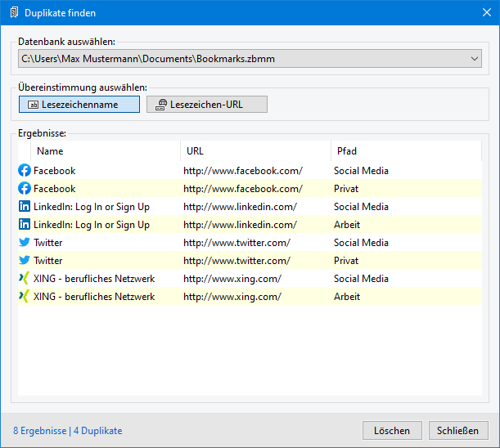The height and width of the screenshot is (448, 500).
Task: Click the Social Media path of the first Facebook row
Action: point(361,171)
